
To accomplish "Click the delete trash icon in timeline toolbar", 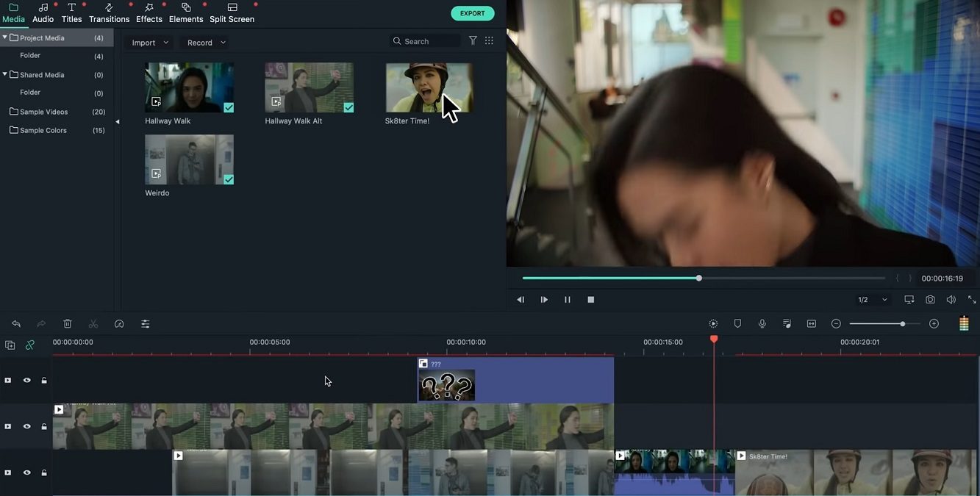I will point(67,323).
